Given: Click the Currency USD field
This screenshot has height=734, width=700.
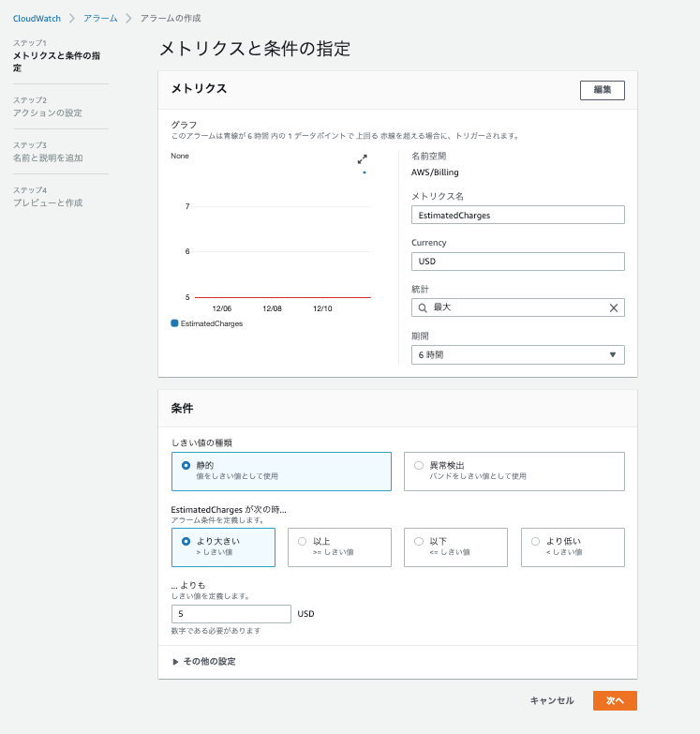Looking at the screenshot, I should 518,262.
